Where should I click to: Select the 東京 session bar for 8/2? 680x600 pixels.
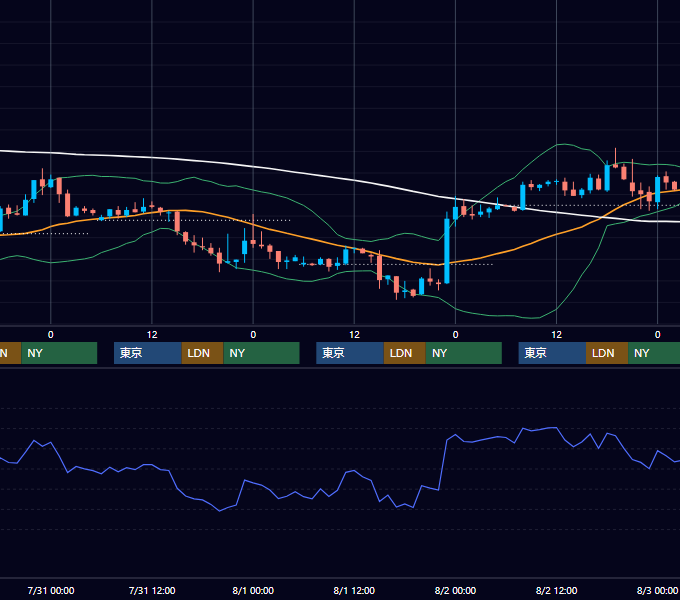[x=552, y=353]
